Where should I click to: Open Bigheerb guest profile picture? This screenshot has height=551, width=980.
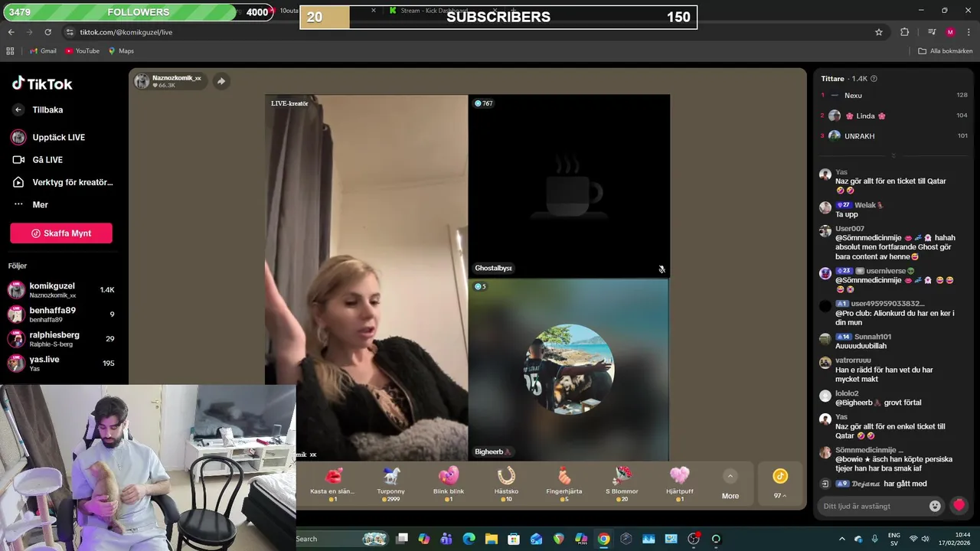pyautogui.click(x=569, y=369)
